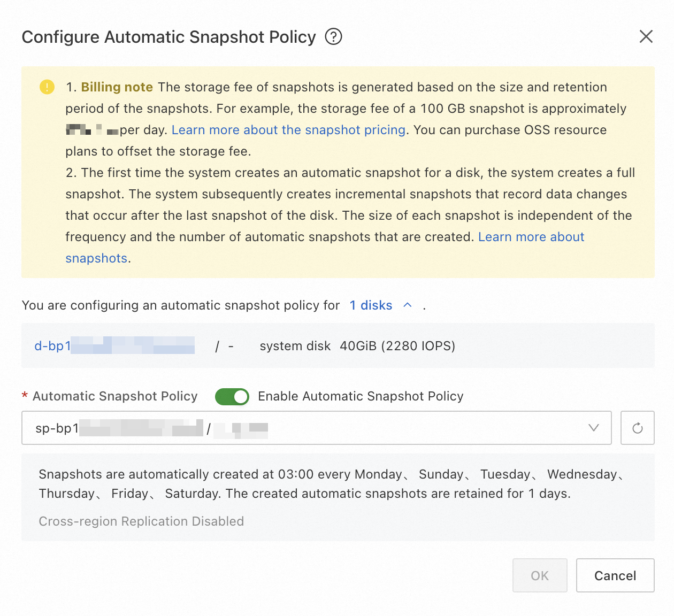Refresh the snapshot policy list
Viewport: 674px width, 616px height.
click(637, 428)
